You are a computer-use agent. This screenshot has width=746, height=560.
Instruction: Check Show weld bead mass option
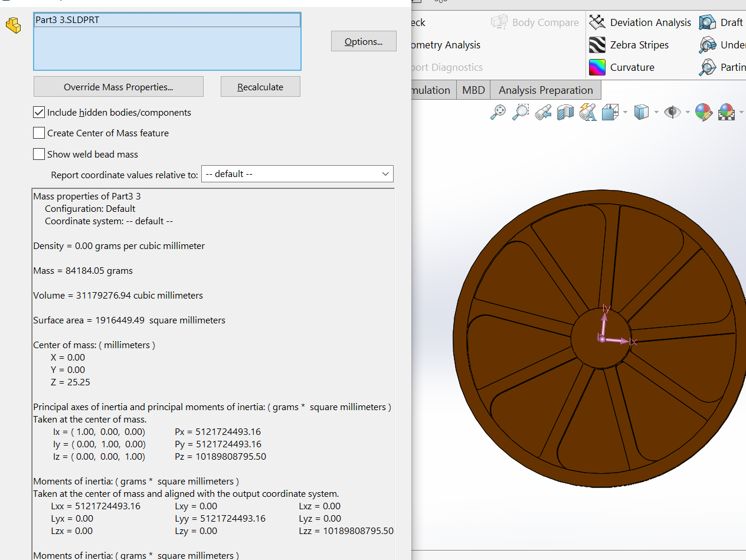(x=39, y=154)
